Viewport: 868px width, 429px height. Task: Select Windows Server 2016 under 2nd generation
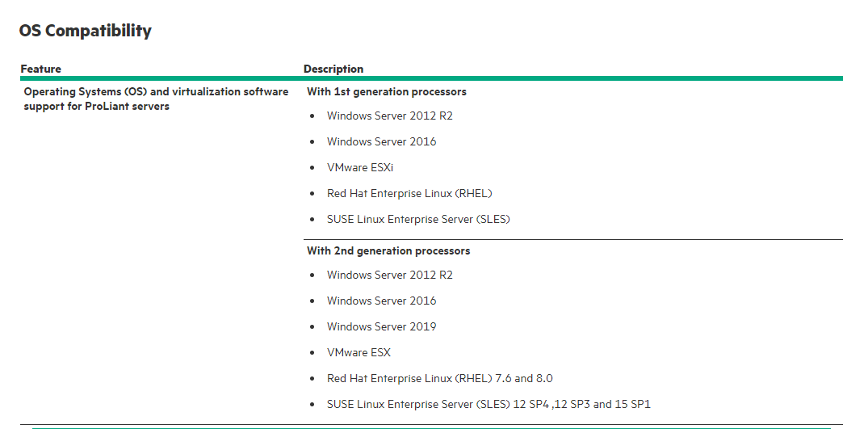[381, 301]
